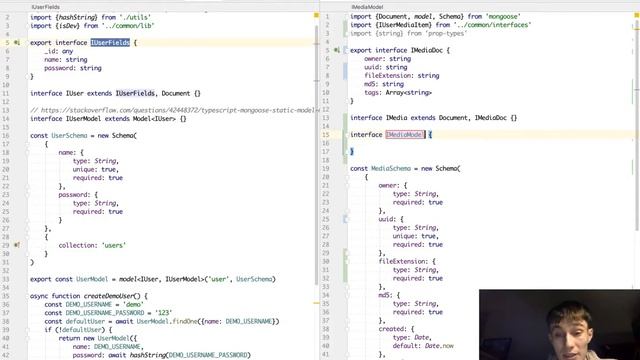Click 'mongoose' import string

tap(503, 16)
